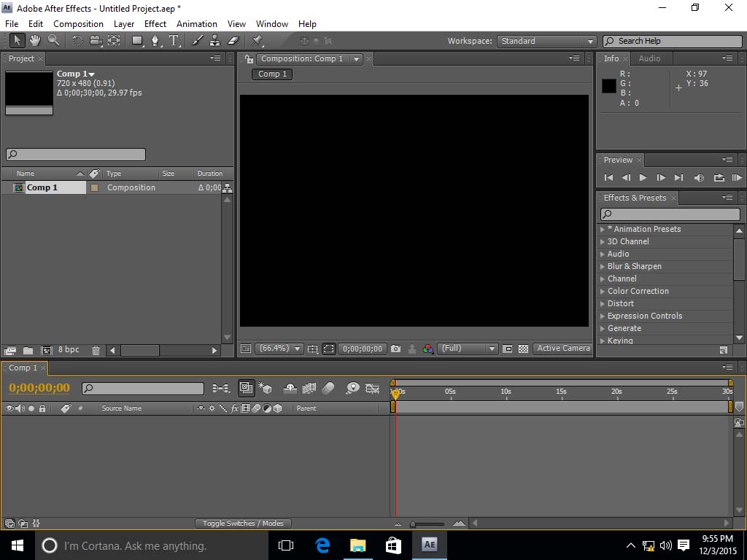Toggle Transparency Grid in viewer
Viewport: 747px width, 560px height.
[x=523, y=349]
